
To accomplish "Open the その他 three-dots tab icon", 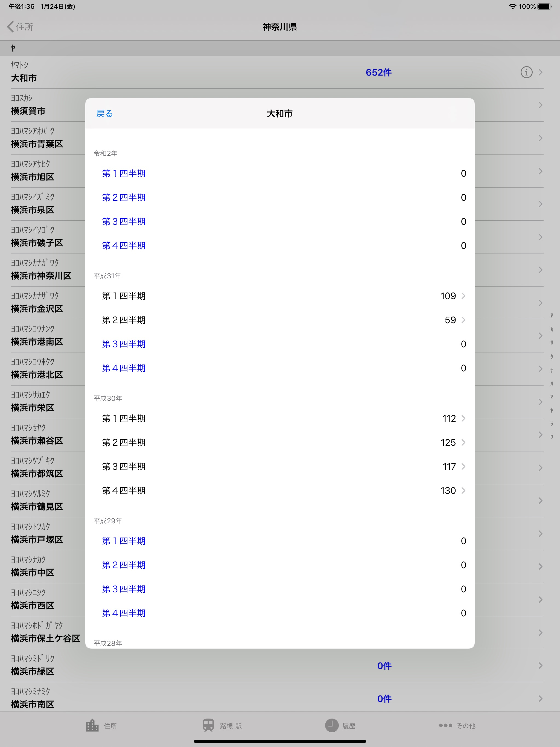I will [x=445, y=725].
